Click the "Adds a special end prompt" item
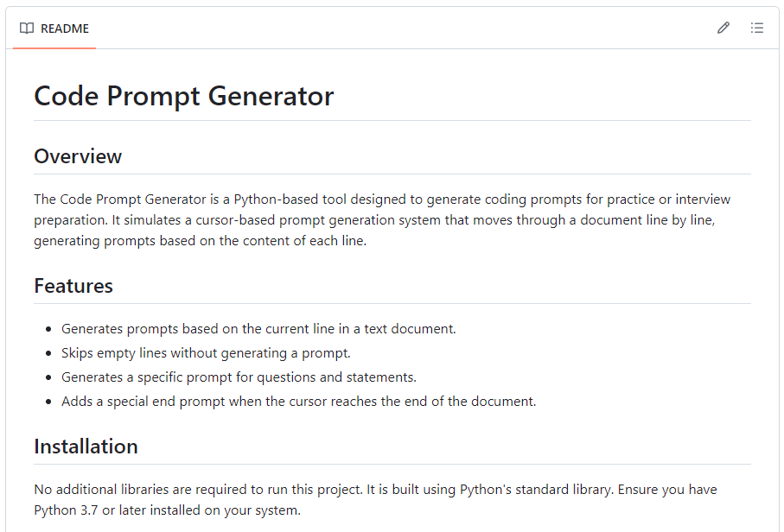784x532 pixels. [298, 402]
